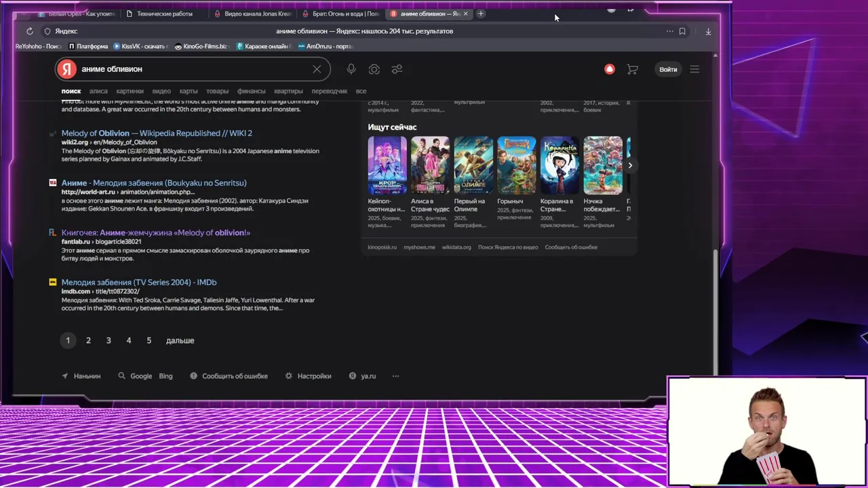Viewport: 868px width, 488px height.
Task: Clear the search query with the X
Action: pos(317,69)
